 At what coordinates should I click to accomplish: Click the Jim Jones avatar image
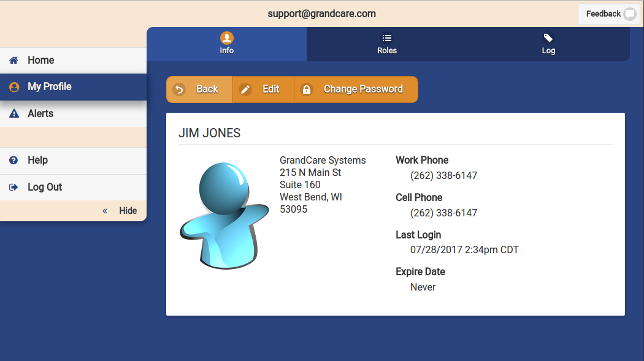point(224,216)
